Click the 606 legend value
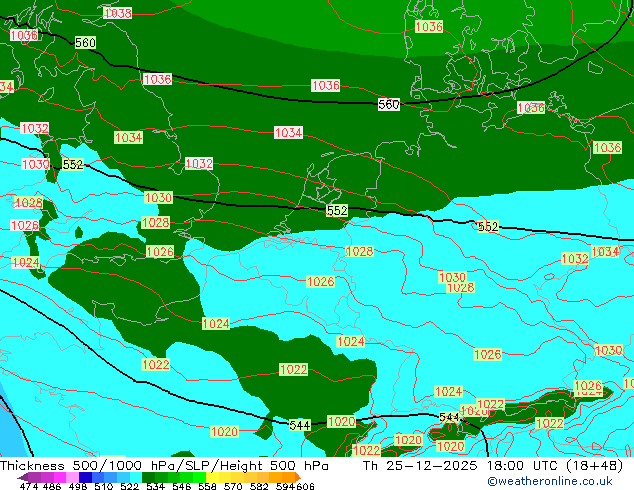Screen dimensions: 634x490 pos(305,486)
